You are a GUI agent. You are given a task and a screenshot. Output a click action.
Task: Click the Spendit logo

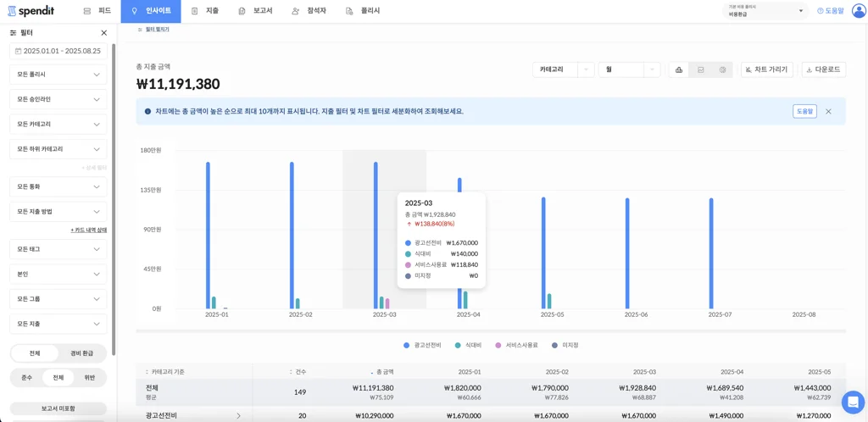tap(31, 11)
